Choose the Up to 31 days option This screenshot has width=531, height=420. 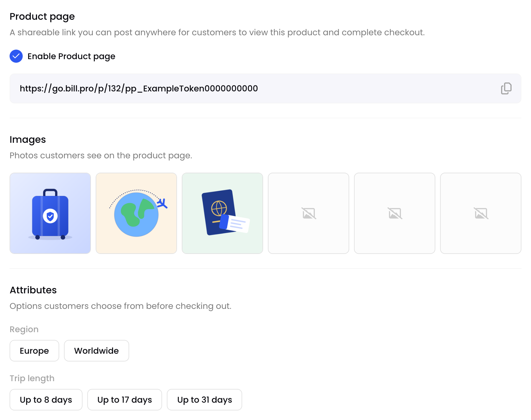pyautogui.click(x=205, y=400)
